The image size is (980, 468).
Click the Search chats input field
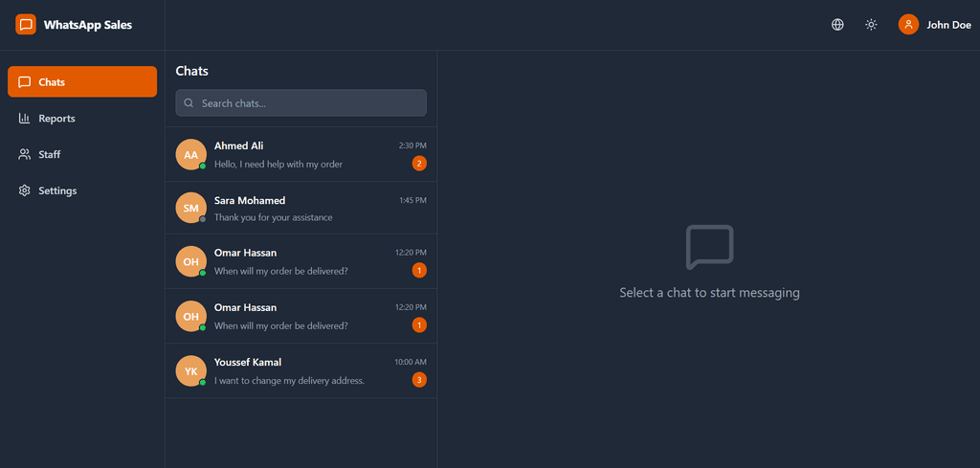pyautogui.click(x=306, y=103)
